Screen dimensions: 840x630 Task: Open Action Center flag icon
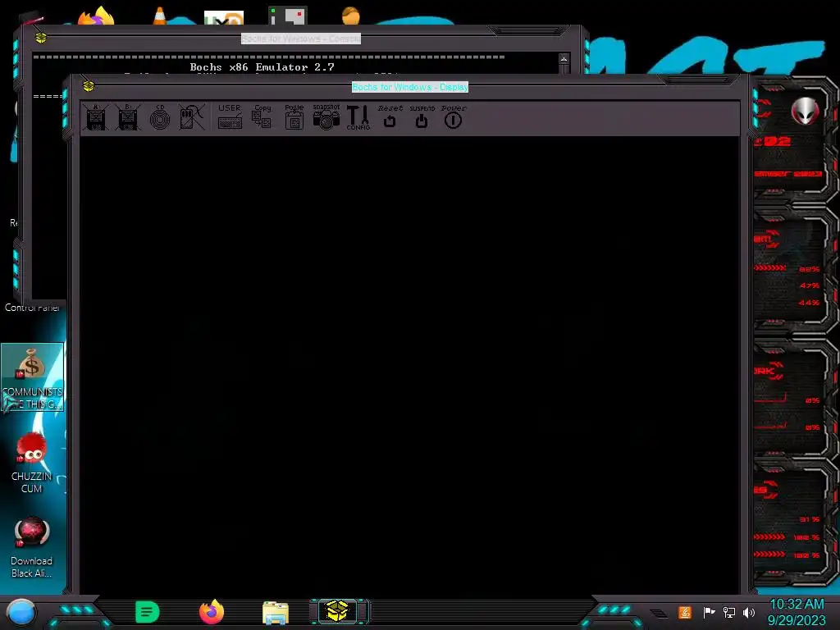pos(709,612)
